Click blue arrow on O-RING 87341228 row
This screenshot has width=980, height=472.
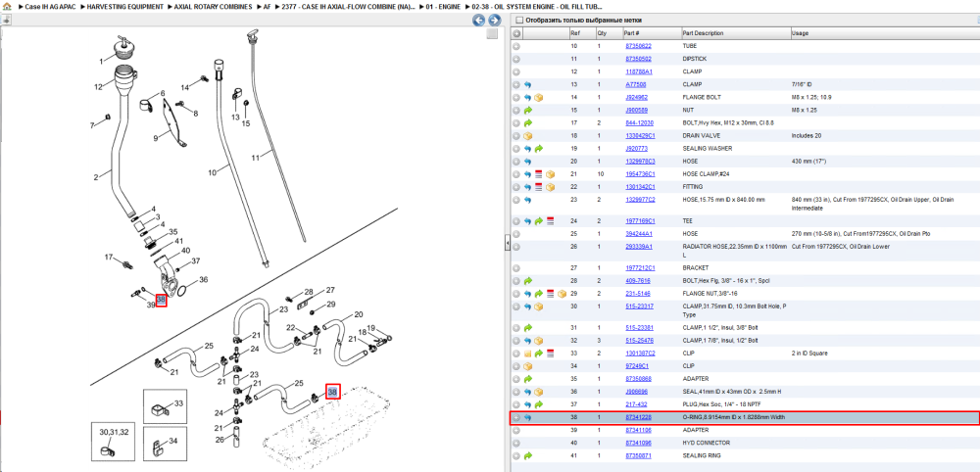tap(527, 418)
